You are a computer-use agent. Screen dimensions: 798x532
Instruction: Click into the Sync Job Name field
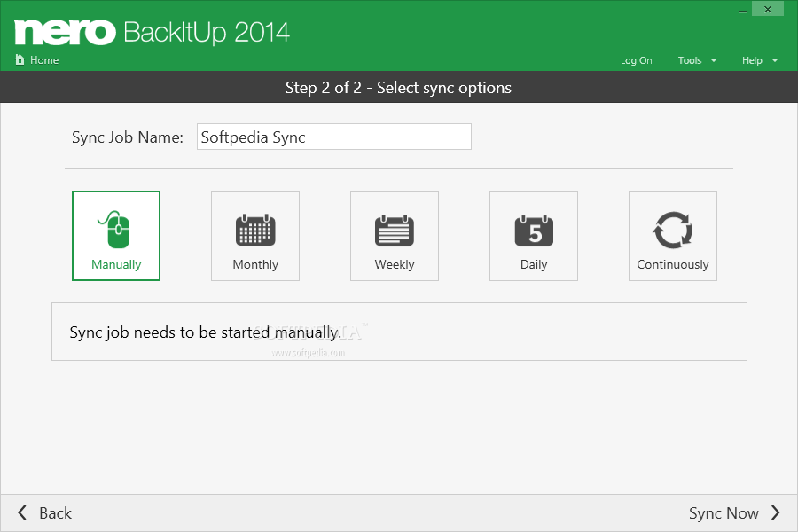point(334,137)
